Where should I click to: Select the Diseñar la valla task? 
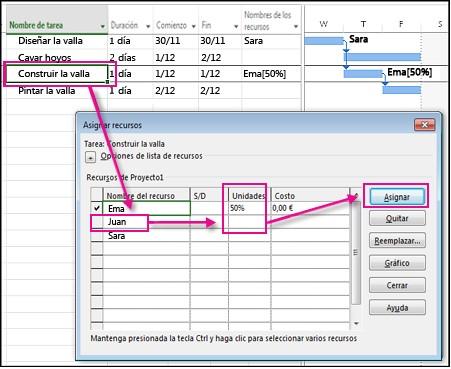tap(57, 41)
